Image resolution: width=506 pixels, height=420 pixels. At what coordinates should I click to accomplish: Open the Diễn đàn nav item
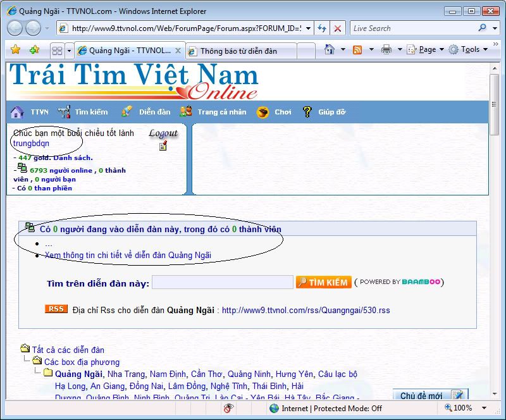coord(154,112)
